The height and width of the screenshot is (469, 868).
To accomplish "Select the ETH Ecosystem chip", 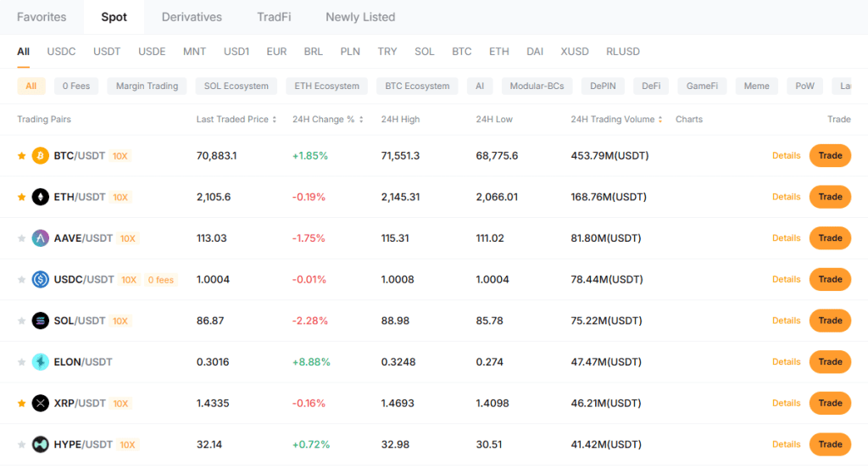I will (326, 86).
